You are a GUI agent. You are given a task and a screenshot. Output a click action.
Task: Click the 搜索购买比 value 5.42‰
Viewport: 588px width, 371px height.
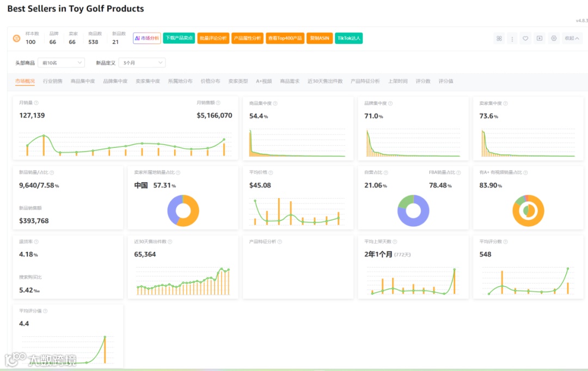[29, 290]
